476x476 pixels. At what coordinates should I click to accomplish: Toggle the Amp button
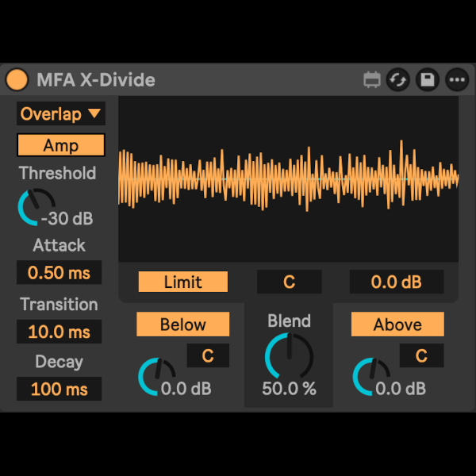click(61, 145)
